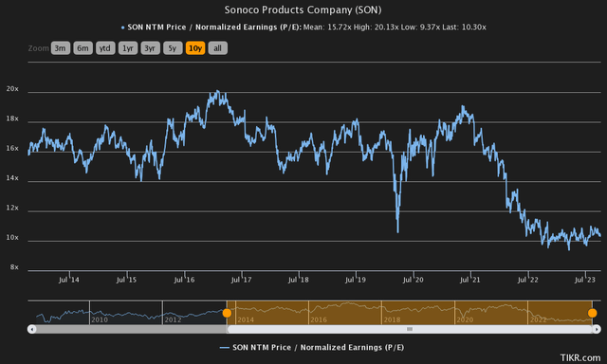Click the 10x y-axis label
The height and width of the screenshot is (364, 607).
[x=12, y=238]
